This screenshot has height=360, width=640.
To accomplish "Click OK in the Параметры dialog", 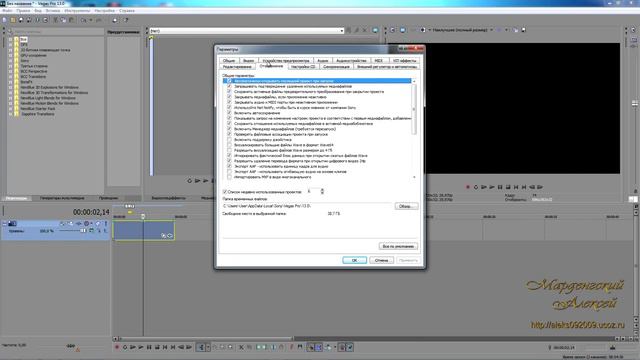I will pos(354,260).
